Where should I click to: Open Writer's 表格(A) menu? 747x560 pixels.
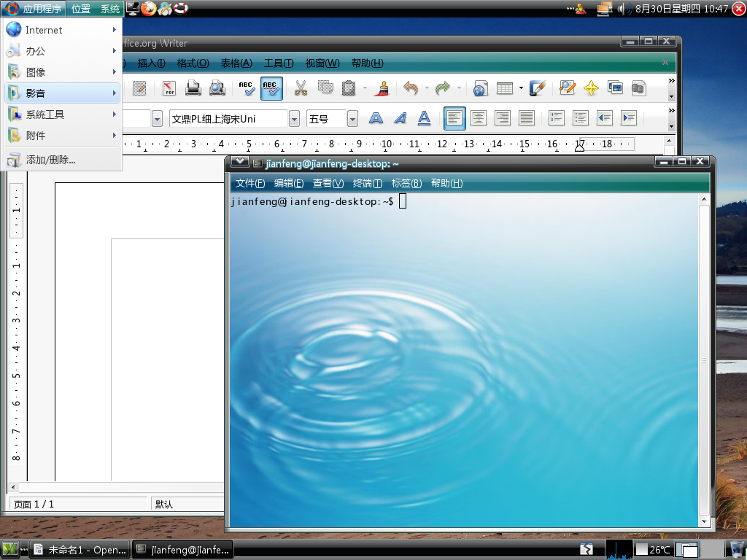[x=236, y=63]
